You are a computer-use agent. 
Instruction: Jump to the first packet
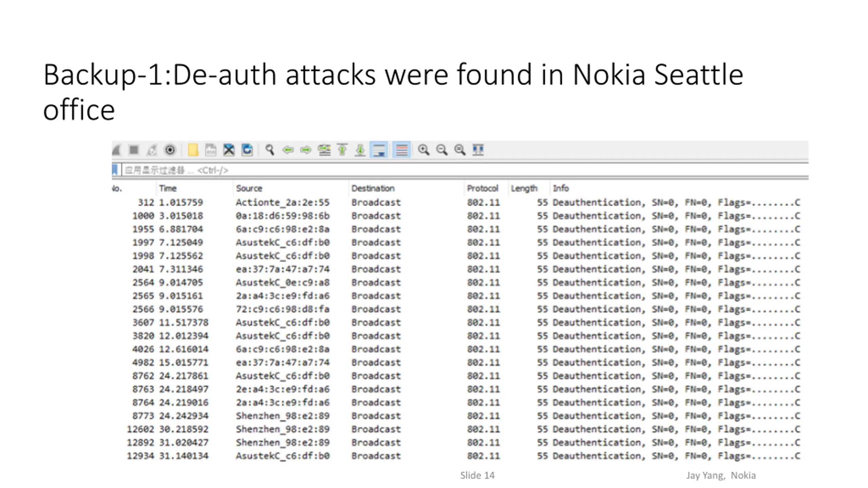(342, 150)
